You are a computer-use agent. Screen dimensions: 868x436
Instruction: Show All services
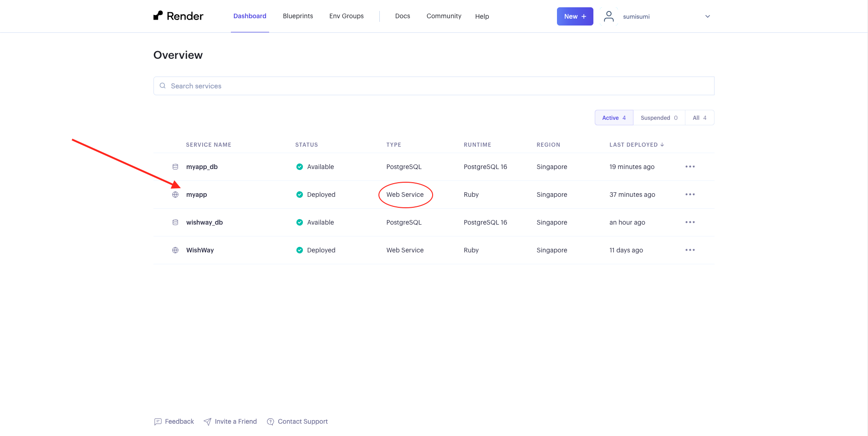tap(699, 118)
